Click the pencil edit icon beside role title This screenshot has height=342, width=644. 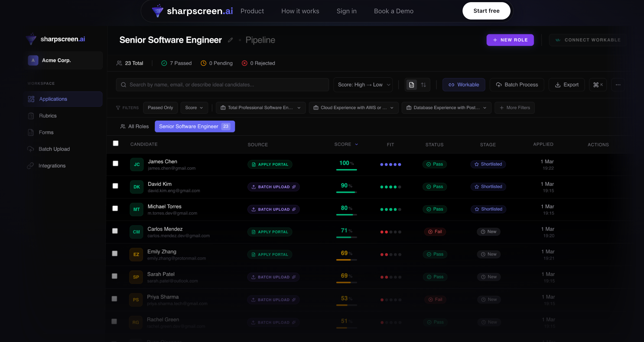230,40
